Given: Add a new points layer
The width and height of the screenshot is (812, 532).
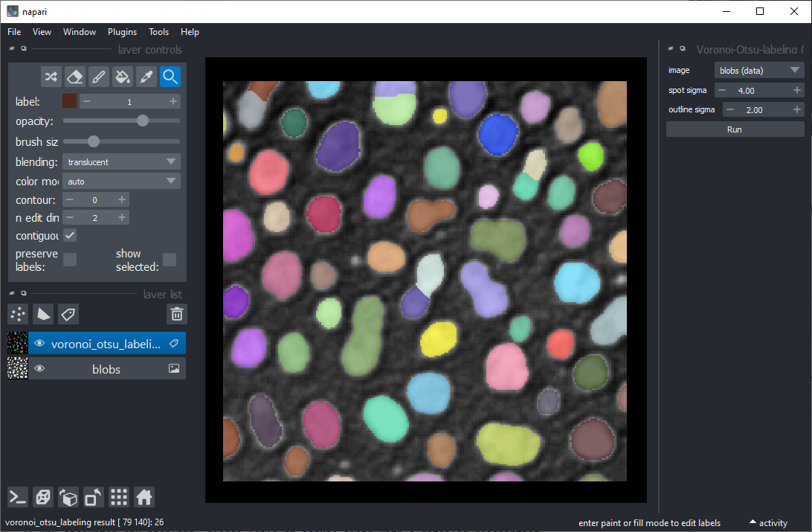Looking at the screenshot, I should 19,314.
